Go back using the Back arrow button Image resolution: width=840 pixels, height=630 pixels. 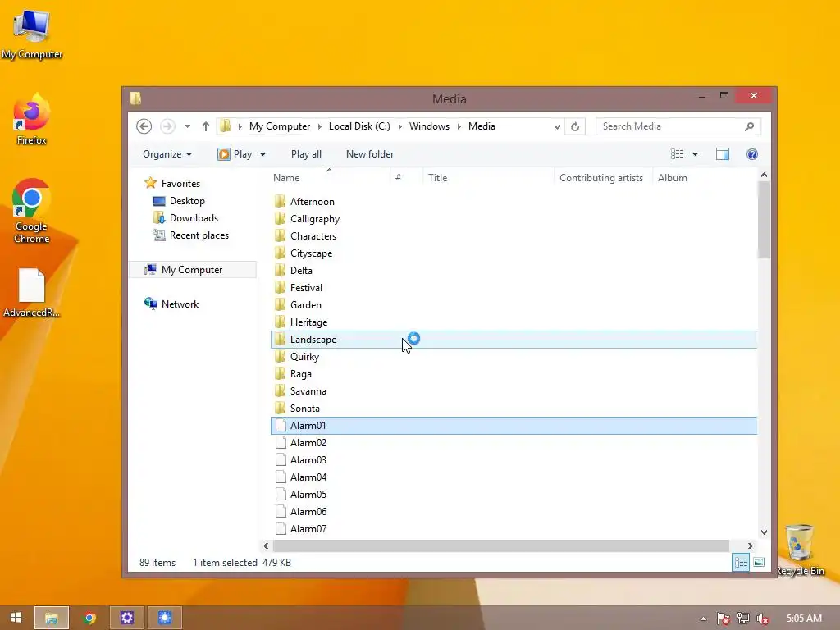[144, 126]
